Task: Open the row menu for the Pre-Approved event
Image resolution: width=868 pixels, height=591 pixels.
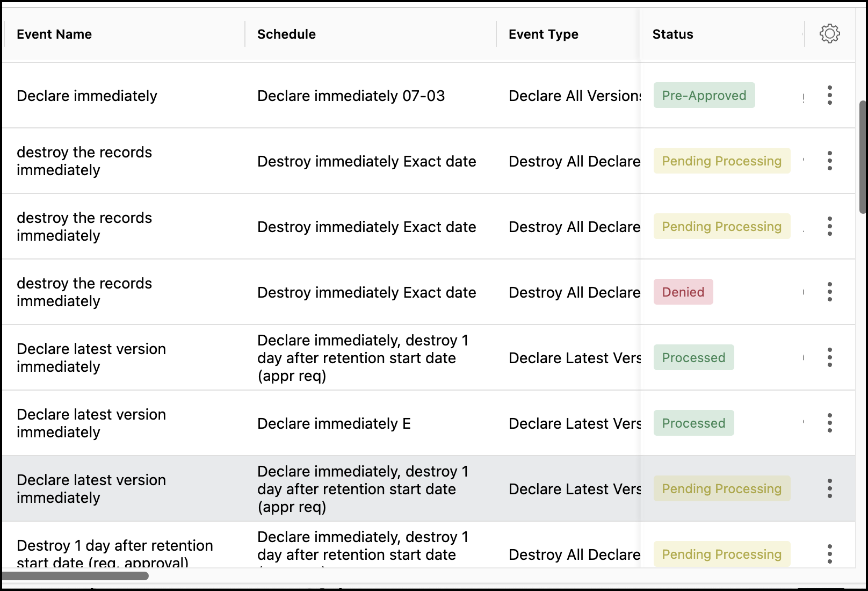Action: tap(829, 95)
